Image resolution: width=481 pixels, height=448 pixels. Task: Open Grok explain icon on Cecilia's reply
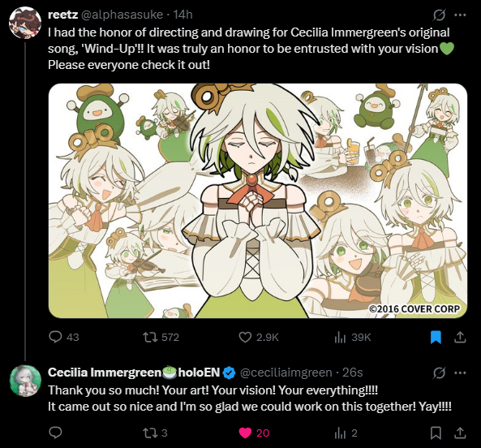point(439,373)
